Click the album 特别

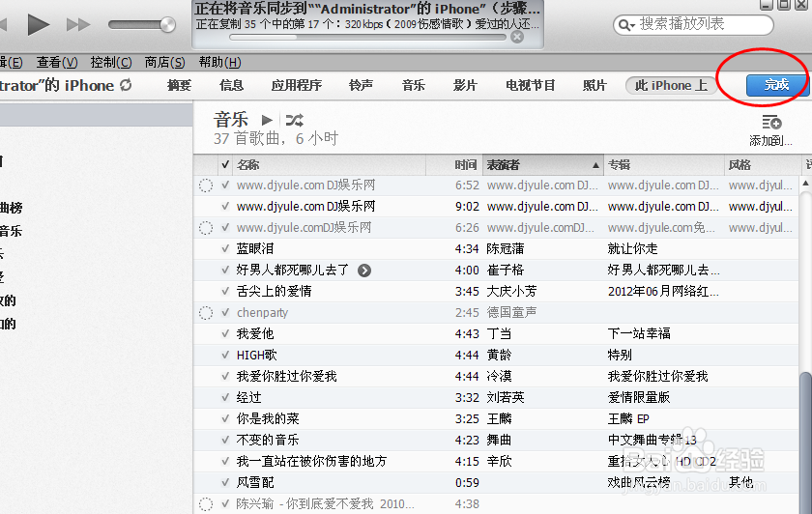pos(620,355)
